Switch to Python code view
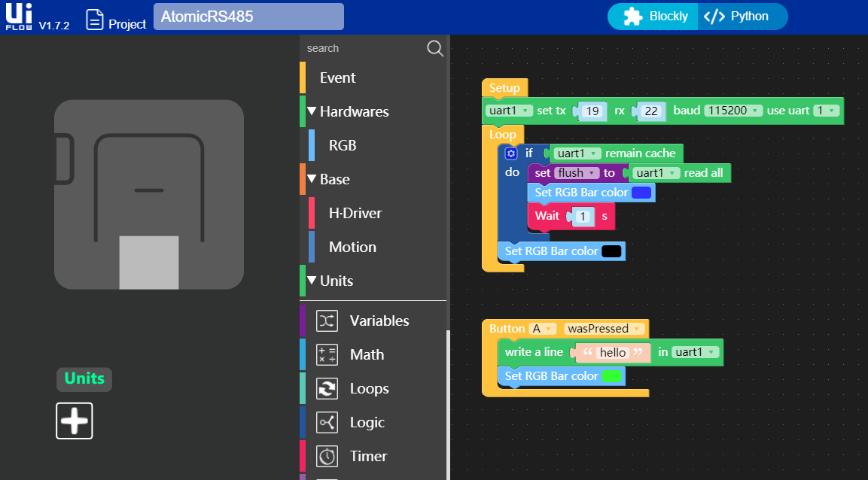868x480 pixels. 742,17
